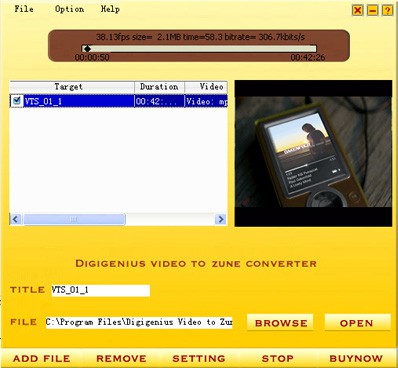This screenshot has height=368, width=398.
Task: Click the BUYNOW button
Action: click(x=356, y=358)
